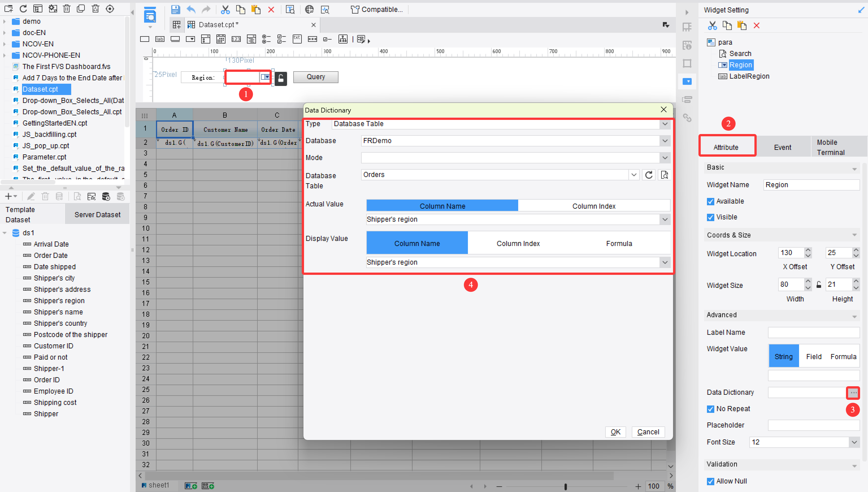Select Field for Widget Value
This screenshot has width=868, height=492.
[x=814, y=357]
